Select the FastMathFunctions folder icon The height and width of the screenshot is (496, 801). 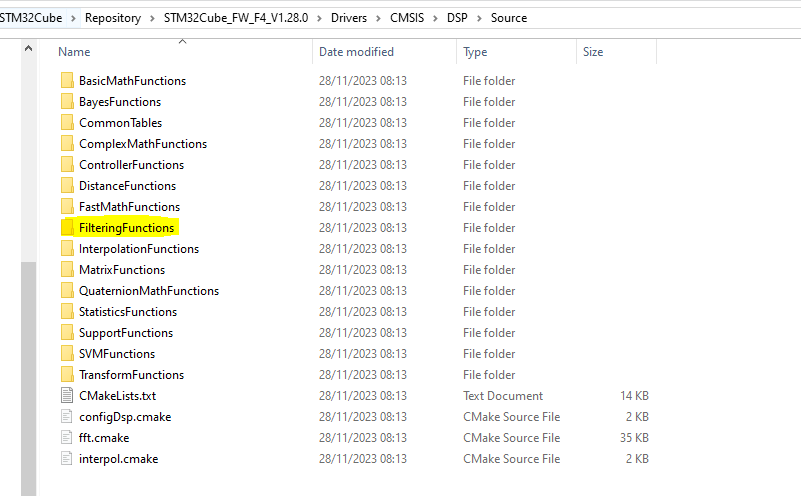[67, 206]
